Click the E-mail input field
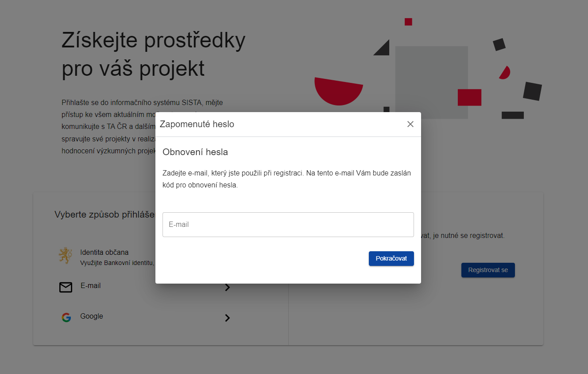 pyautogui.click(x=288, y=225)
